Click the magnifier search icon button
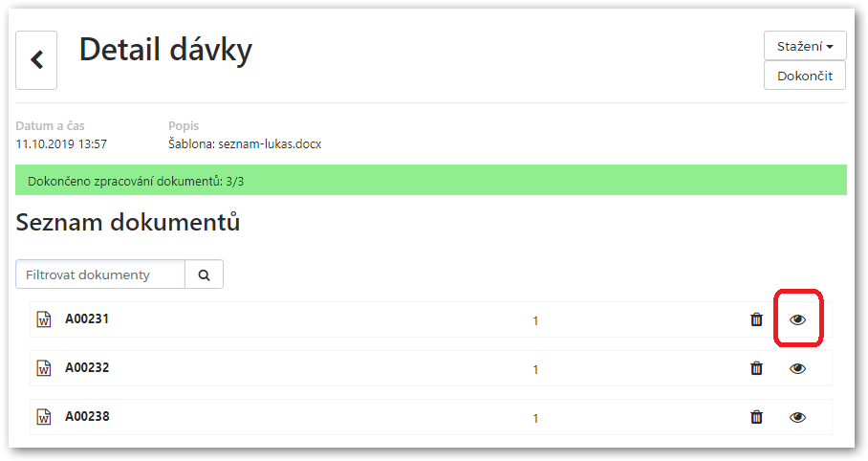The image size is (868, 461). 204,274
